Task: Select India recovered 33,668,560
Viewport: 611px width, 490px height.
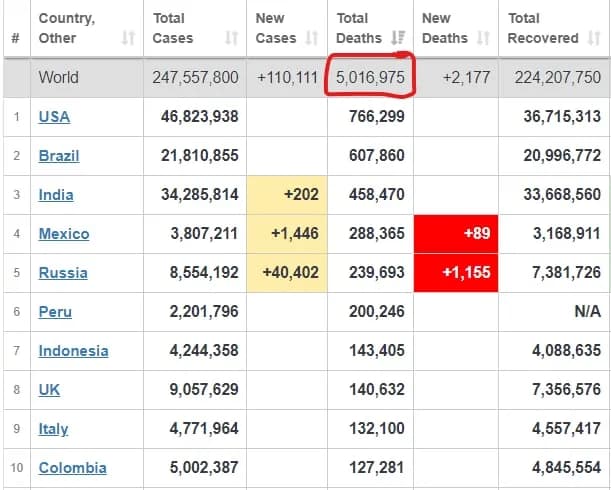Action: click(562, 194)
